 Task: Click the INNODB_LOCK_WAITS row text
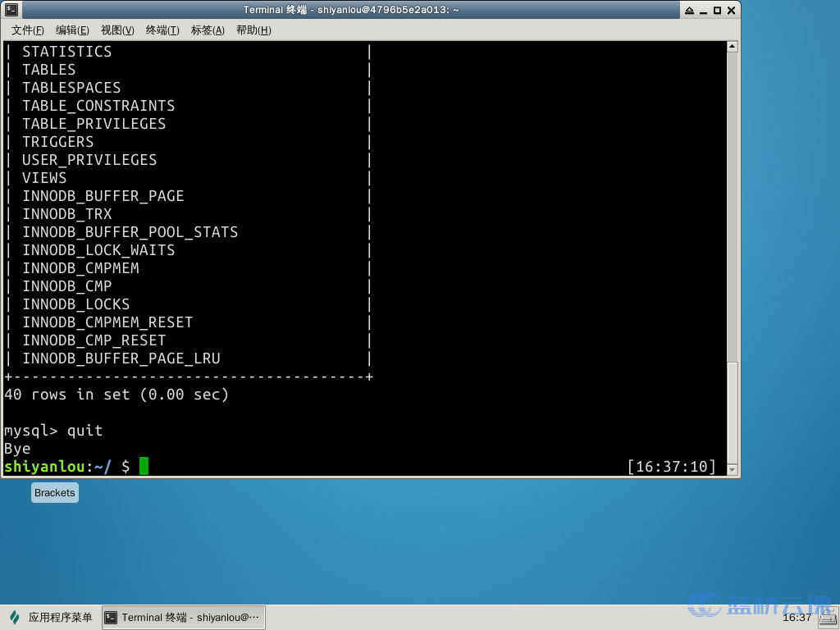pyautogui.click(x=98, y=250)
